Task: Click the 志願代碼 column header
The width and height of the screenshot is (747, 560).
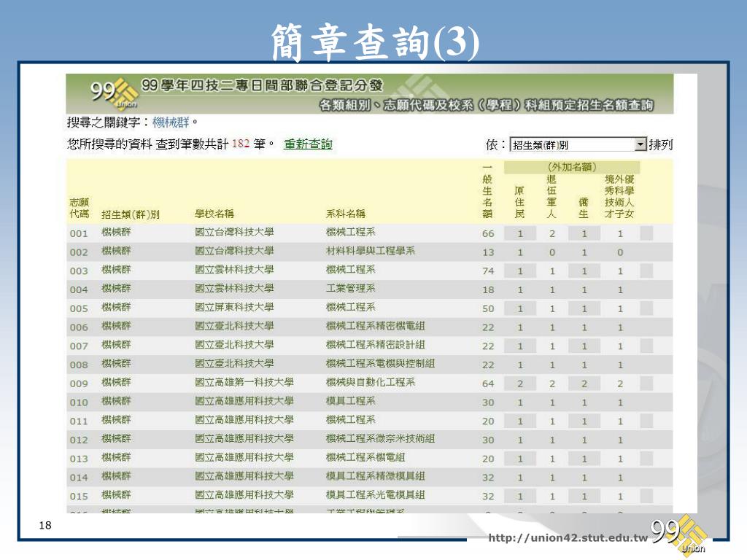Action: (x=79, y=208)
